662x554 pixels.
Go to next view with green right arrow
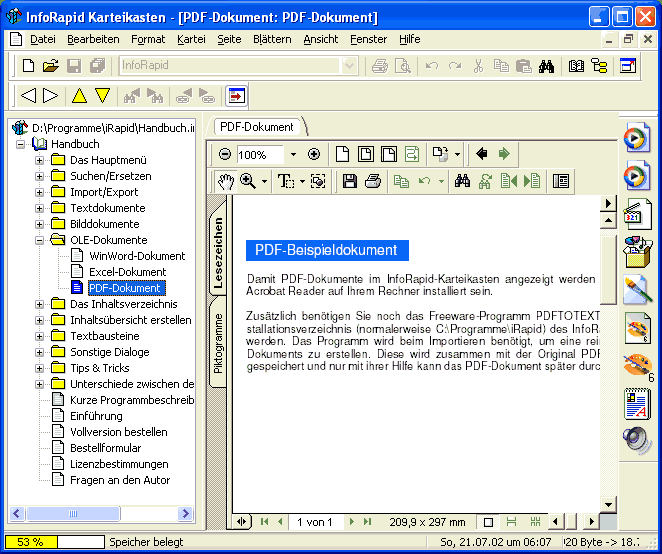click(x=504, y=154)
